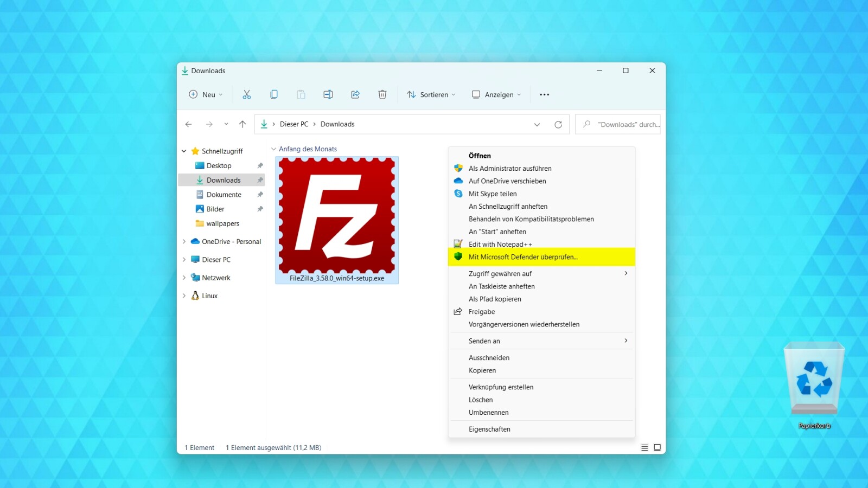Screen dimensions: 868x488
Task: Select Vorgängerversionen wiederherstellen
Action: [x=541, y=324]
